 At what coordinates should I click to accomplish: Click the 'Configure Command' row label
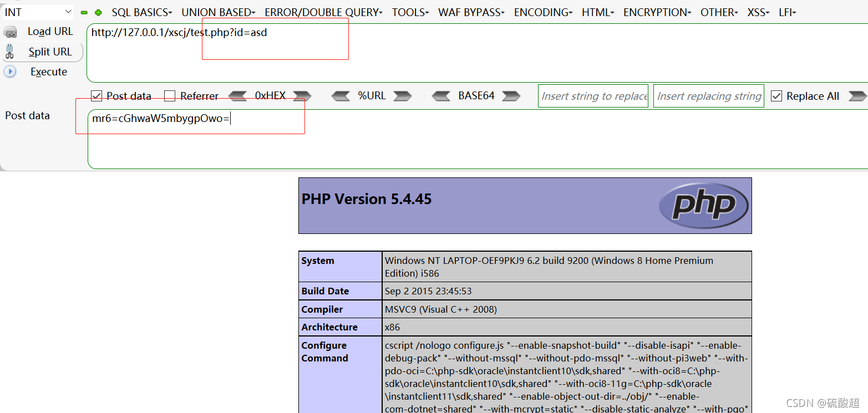pos(325,351)
